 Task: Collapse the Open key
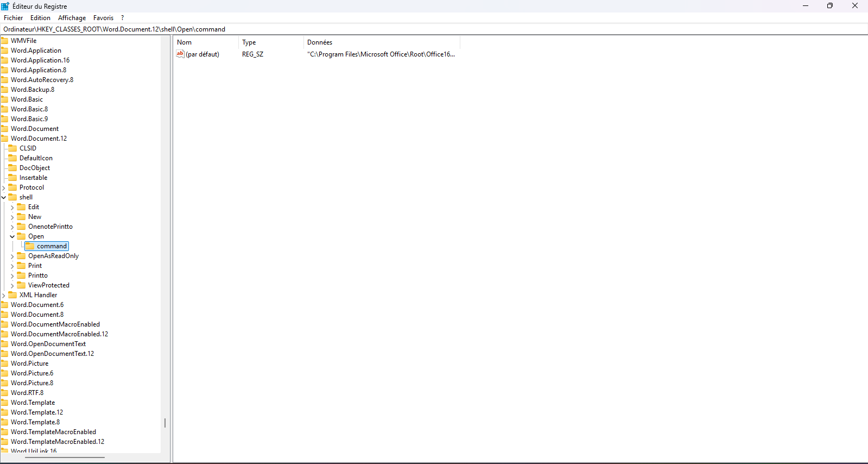12,236
